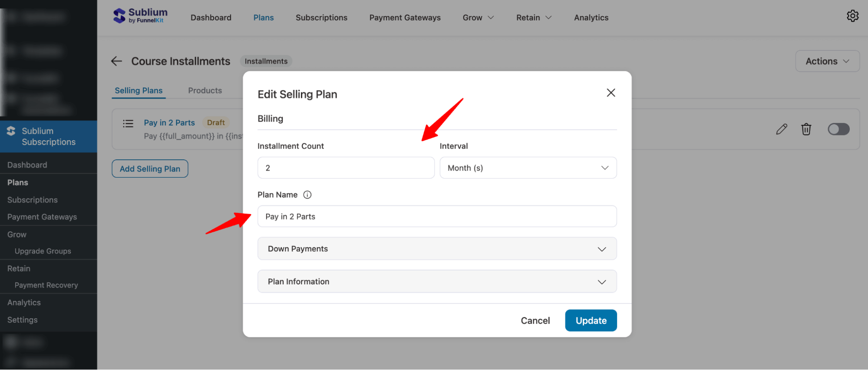Close the Edit Selling Plan dialog

point(611,92)
